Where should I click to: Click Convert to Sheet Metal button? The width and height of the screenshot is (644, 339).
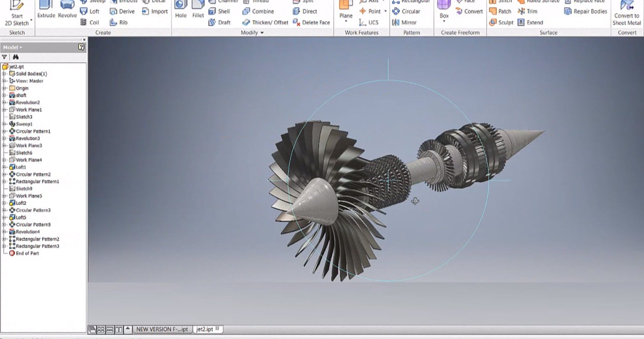click(626, 14)
